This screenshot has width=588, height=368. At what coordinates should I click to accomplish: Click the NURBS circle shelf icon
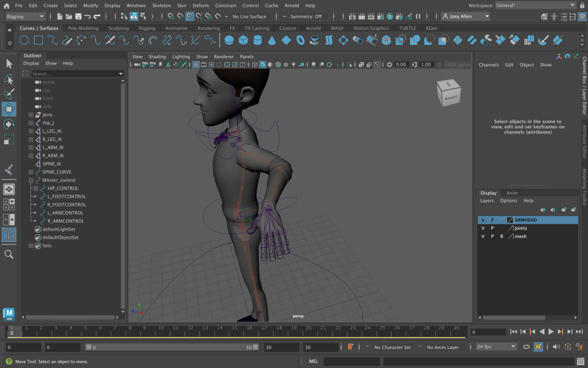(24, 40)
